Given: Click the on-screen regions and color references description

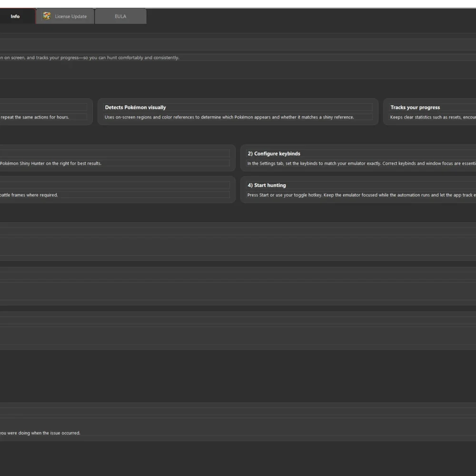Looking at the screenshot, I should coord(229,117).
